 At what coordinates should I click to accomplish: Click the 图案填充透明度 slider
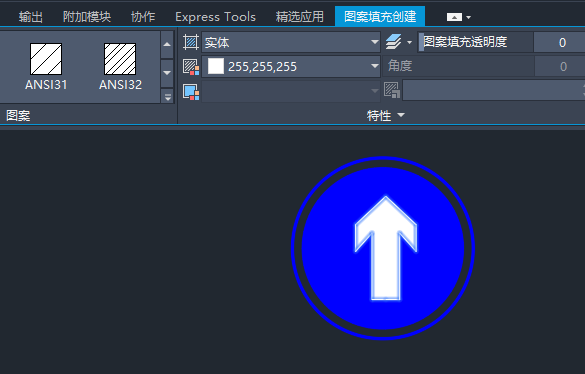pyautogui.click(x=476, y=42)
